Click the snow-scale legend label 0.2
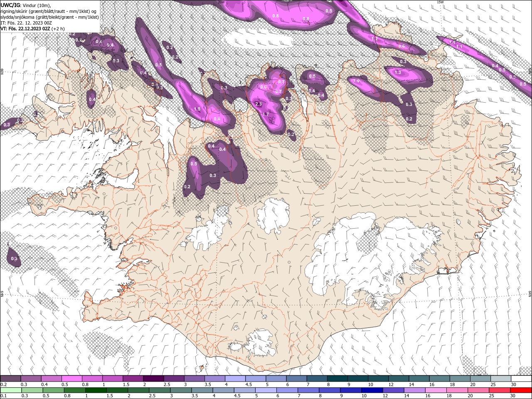 [3, 384]
